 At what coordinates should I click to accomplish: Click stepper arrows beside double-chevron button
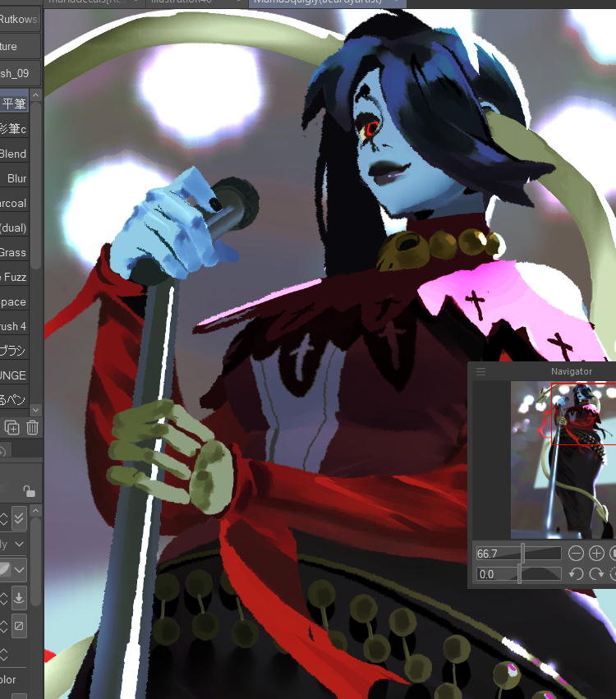click(x=4, y=518)
